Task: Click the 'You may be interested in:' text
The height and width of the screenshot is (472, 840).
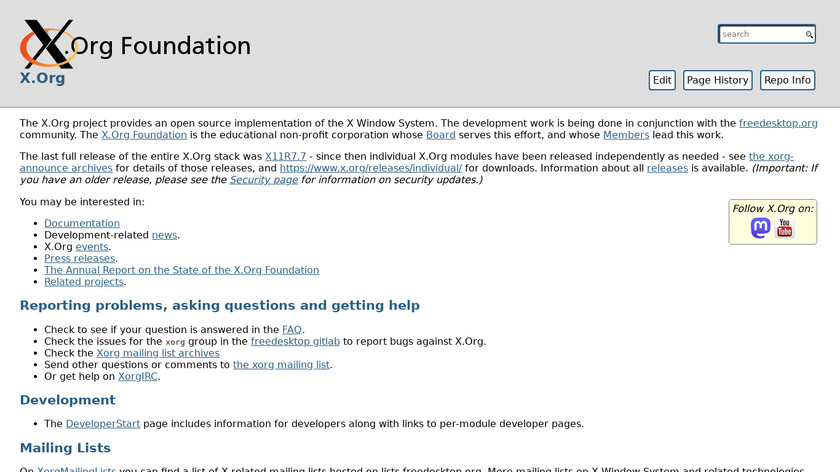Action: (82, 202)
